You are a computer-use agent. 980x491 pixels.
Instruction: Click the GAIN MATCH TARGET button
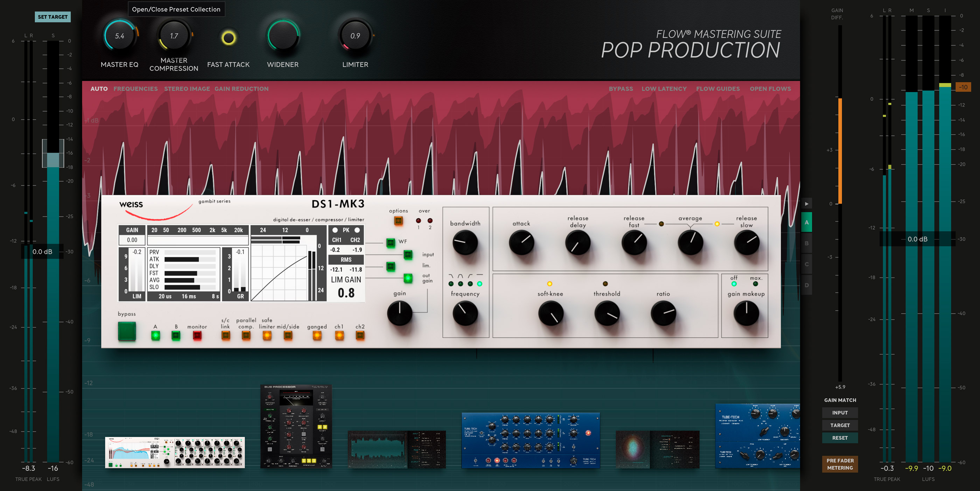(840, 425)
